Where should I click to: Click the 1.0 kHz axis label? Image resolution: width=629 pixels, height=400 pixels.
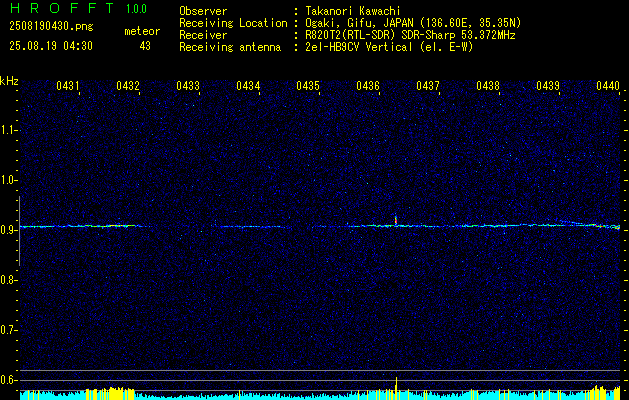point(8,180)
